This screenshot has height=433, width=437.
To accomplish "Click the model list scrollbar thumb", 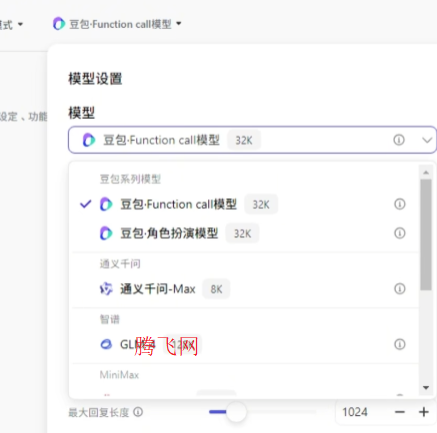I will point(426,235).
